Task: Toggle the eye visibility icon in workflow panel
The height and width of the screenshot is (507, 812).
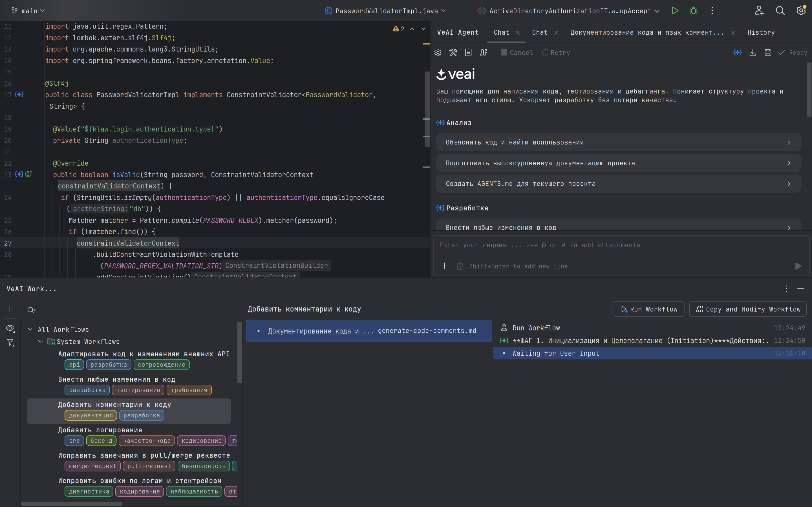Action: [10, 328]
